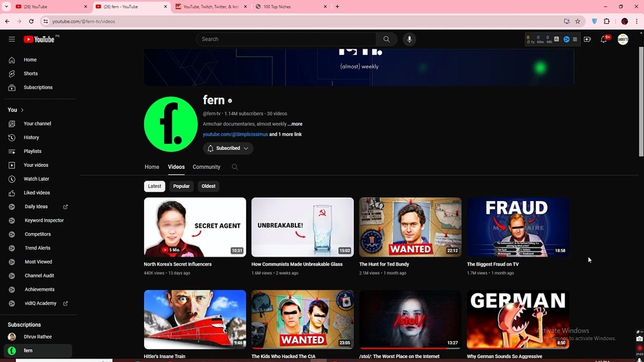Open the YouTube guide hamburger menu

point(12,39)
